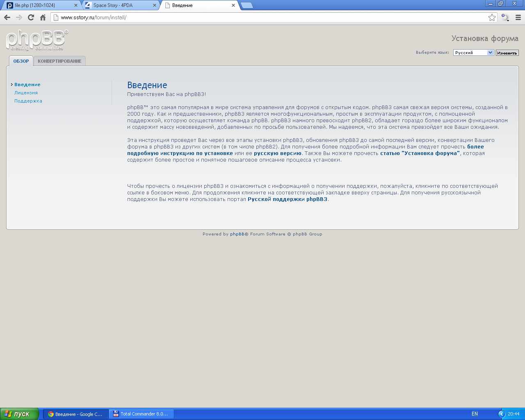525x420 pixels.
Task: Open the Windows Пуск start menu
Action: (x=19, y=414)
